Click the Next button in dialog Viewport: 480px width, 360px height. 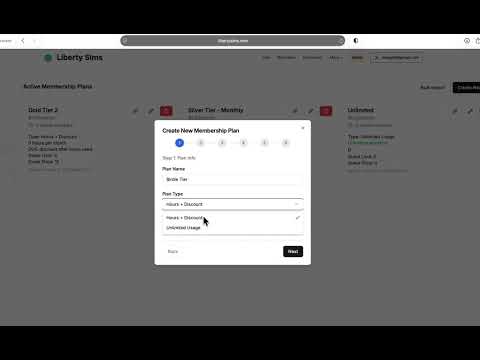pos(293,251)
